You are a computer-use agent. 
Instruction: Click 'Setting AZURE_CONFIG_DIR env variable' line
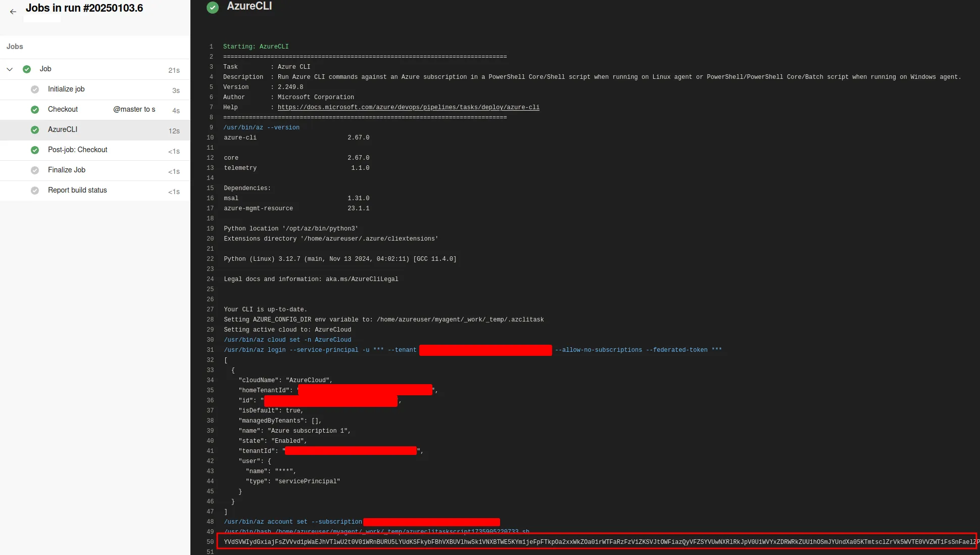384,319
